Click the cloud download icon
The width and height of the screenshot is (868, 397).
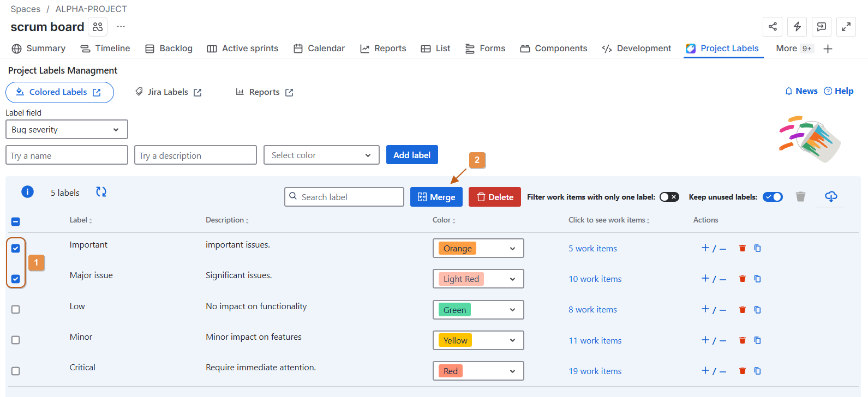[831, 196]
